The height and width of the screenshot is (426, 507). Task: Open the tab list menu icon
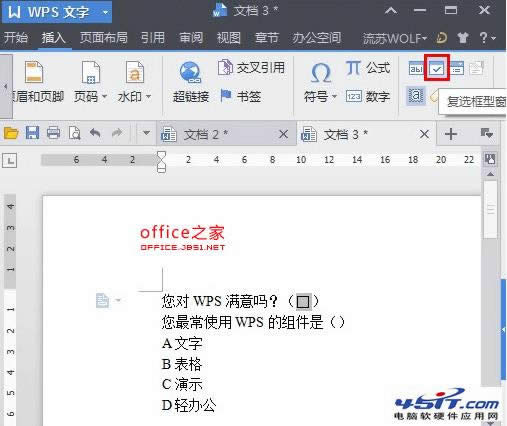click(x=487, y=133)
